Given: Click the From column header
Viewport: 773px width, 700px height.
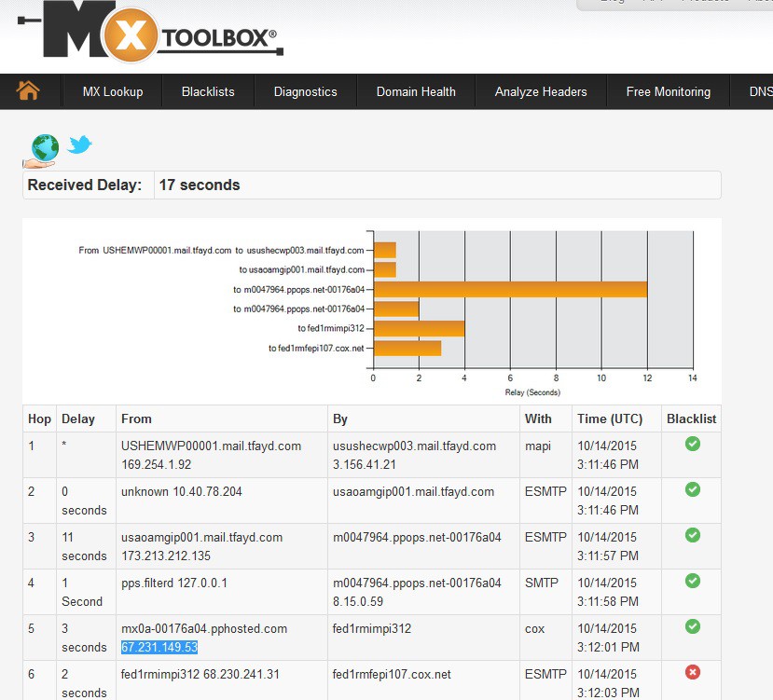Looking at the screenshot, I should [x=136, y=419].
